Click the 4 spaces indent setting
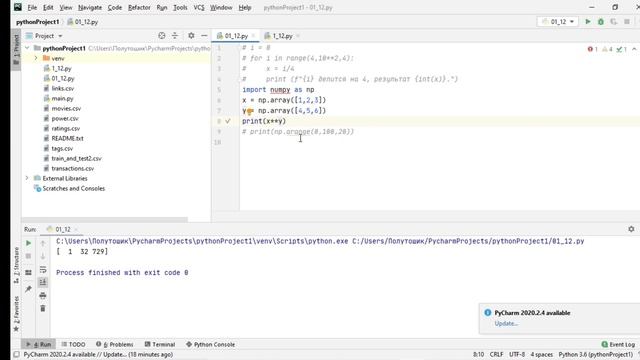640x360 pixels. pyautogui.click(x=541, y=355)
